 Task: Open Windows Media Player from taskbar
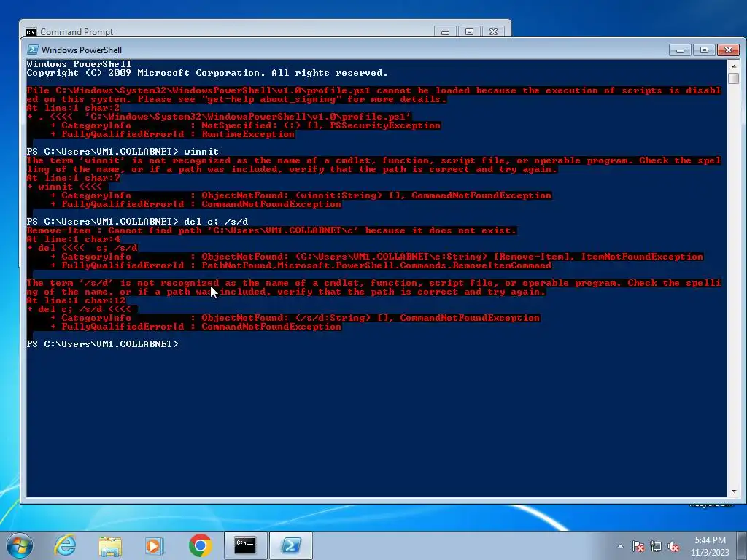point(155,545)
